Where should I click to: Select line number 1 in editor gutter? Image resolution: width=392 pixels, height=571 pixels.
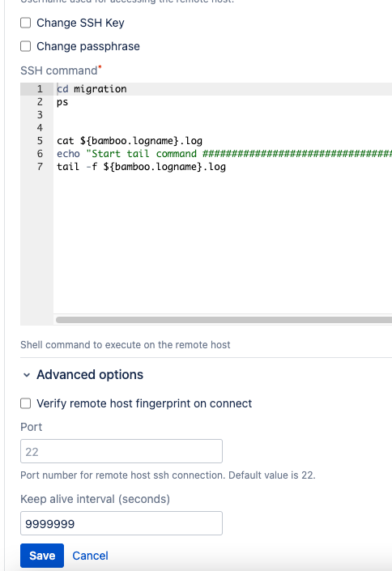tap(40, 89)
